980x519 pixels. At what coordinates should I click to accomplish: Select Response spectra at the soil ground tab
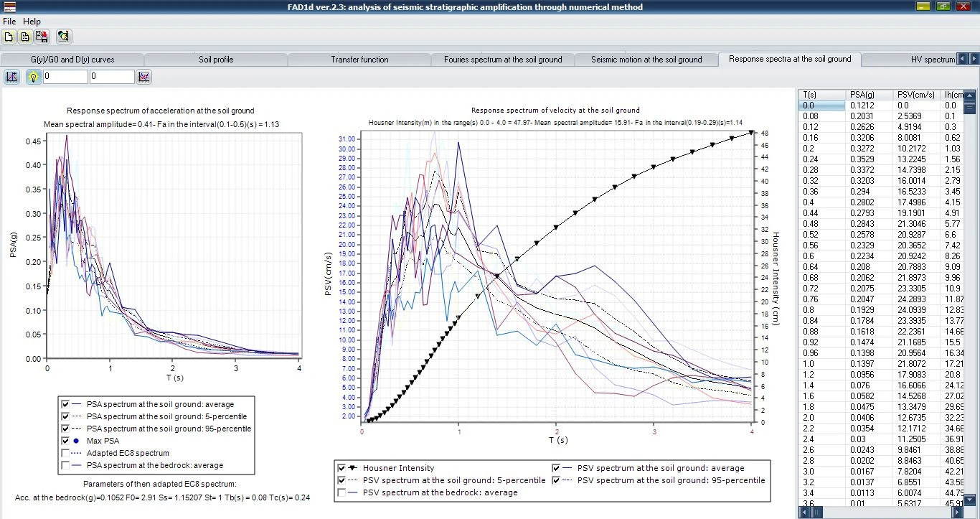point(790,59)
